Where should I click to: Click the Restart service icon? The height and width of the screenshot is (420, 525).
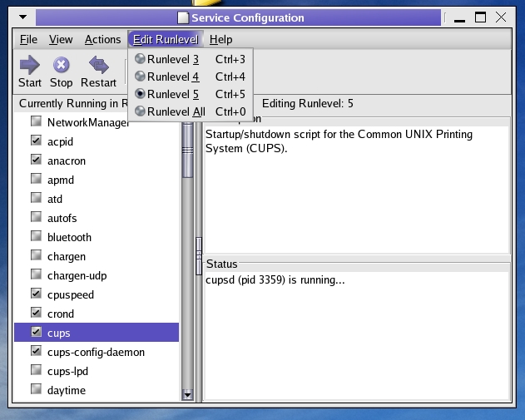pyautogui.click(x=99, y=65)
